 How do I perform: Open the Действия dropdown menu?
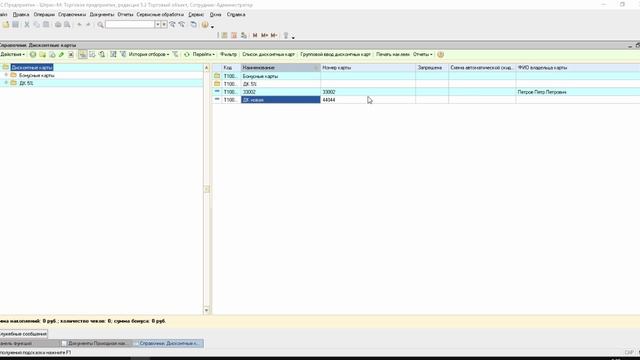(x=13, y=54)
